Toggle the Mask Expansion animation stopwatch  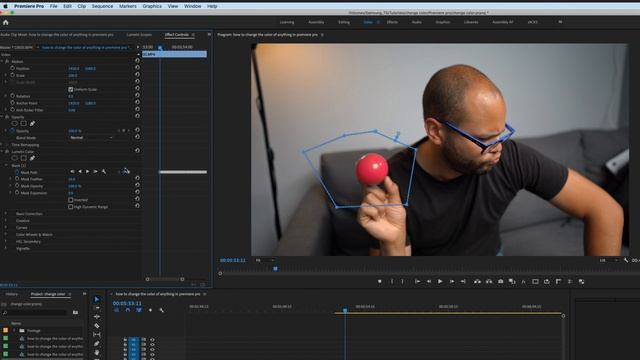17,193
